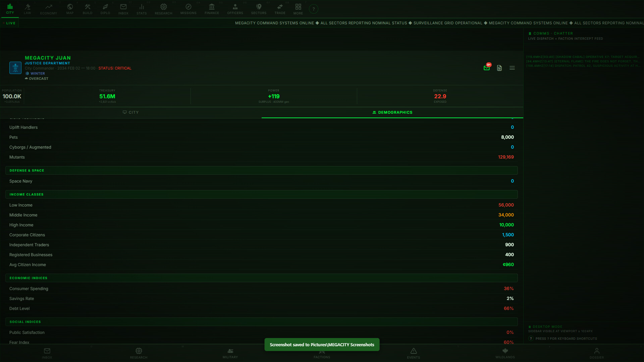Click the Economic Indices section header

(262, 278)
